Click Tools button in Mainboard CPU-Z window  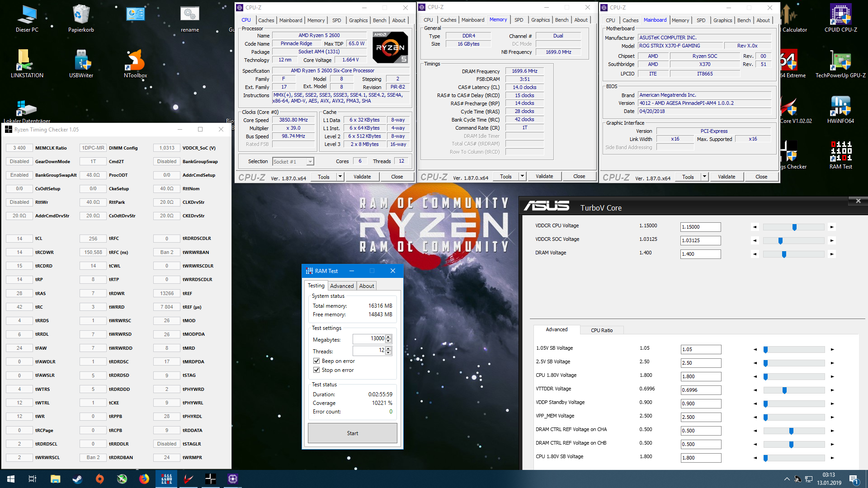[x=688, y=177]
